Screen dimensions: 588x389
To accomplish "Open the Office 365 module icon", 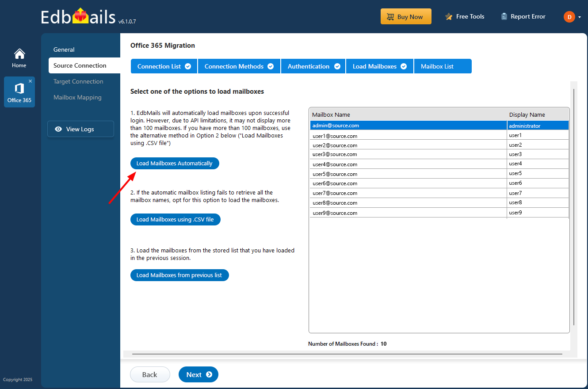I will tap(19, 88).
